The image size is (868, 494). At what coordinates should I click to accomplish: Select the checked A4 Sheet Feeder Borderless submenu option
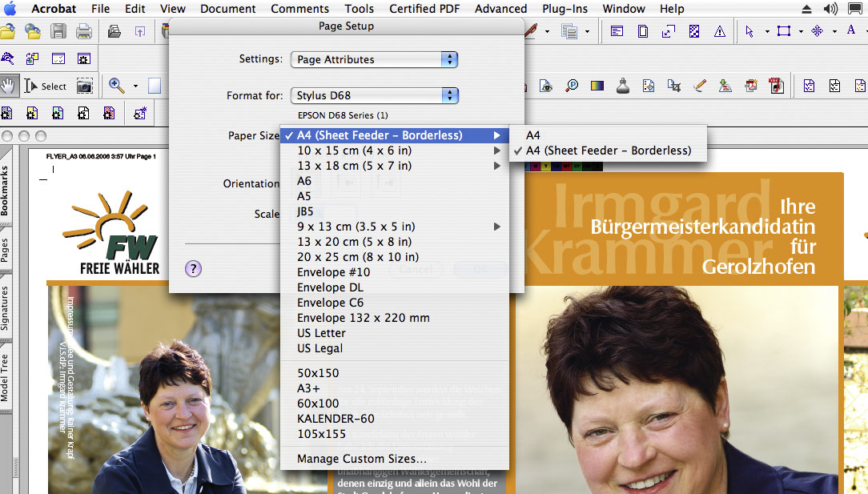(x=608, y=151)
